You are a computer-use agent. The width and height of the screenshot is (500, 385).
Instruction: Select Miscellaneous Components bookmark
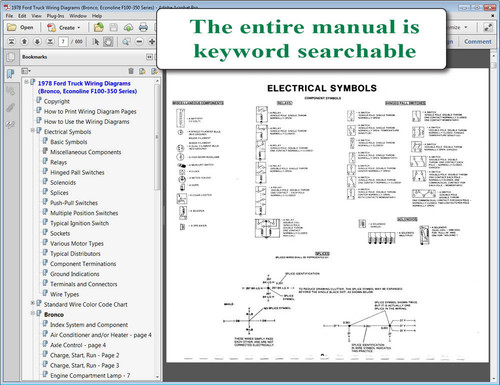point(86,152)
